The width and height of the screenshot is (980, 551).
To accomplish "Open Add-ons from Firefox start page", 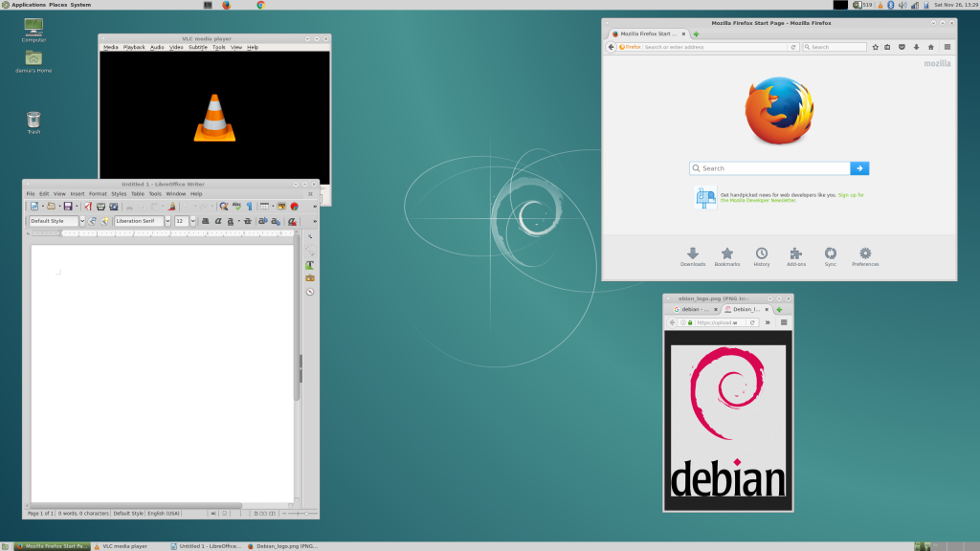I will [795, 256].
